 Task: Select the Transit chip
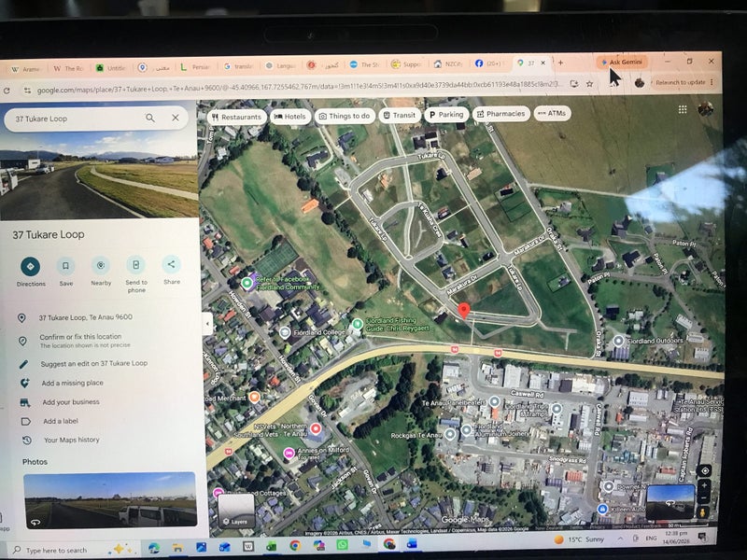click(x=400, y=115)
